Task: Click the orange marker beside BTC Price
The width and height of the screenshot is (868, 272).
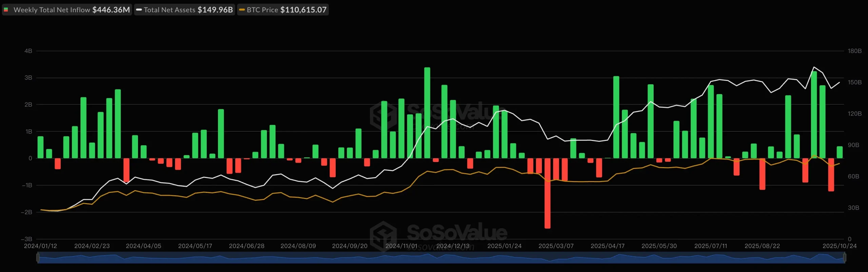Action: point(242,10)
